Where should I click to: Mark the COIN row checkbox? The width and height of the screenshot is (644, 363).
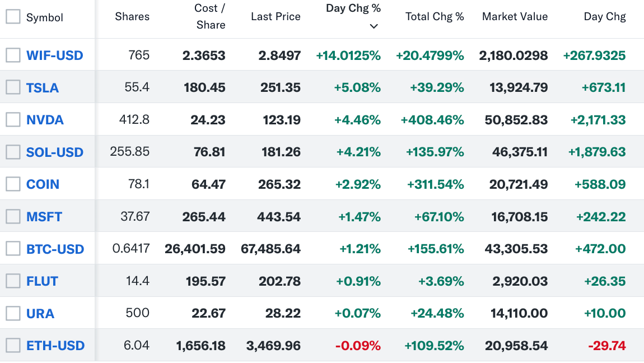[12, 184]
